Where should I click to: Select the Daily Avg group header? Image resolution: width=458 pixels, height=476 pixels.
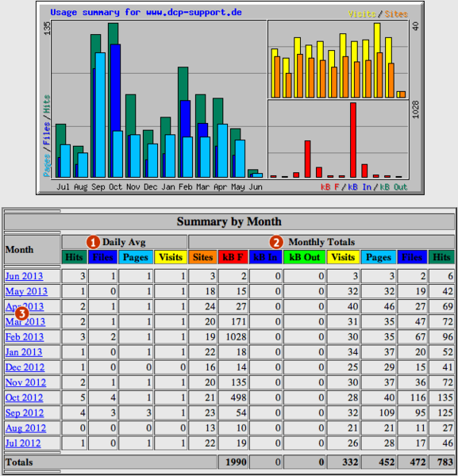pyautogui.click(x=124, y=242)
